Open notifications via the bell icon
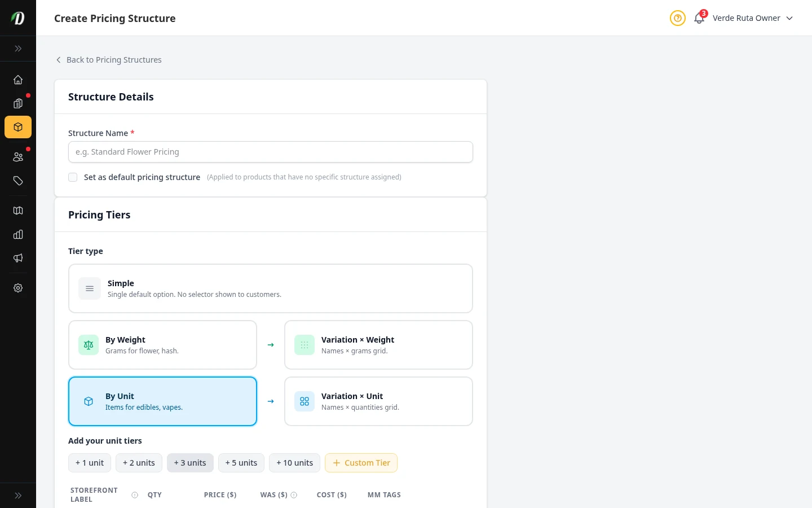Screen dimensions: 812x508 tap(699, 17)
